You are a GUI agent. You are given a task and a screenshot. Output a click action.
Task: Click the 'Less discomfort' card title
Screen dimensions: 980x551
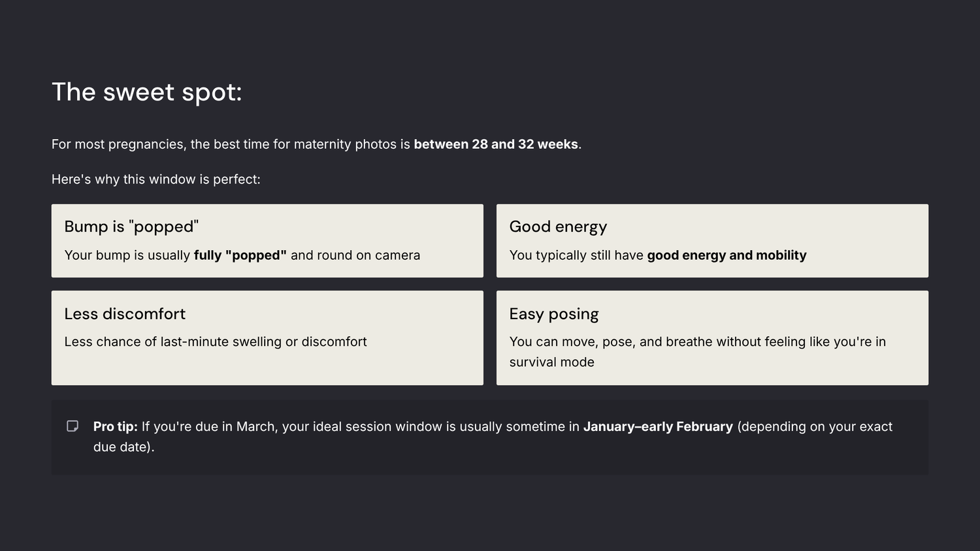click(x=125, y=313)
